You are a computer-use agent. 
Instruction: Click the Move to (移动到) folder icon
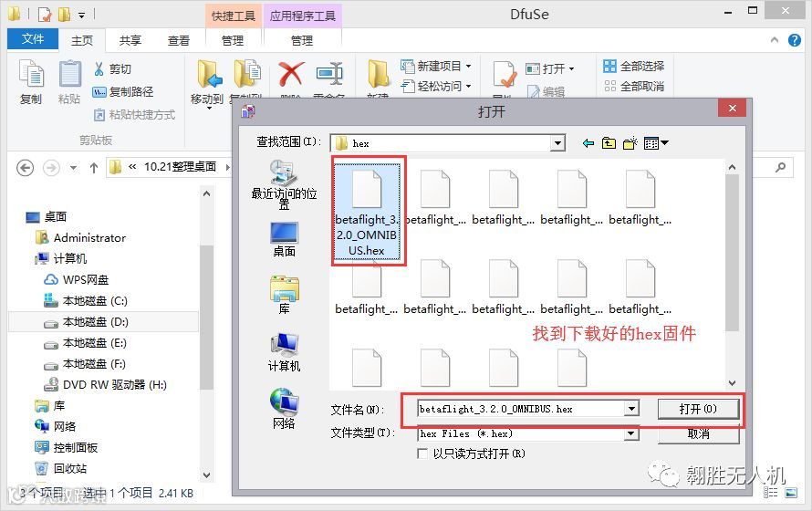208,74
